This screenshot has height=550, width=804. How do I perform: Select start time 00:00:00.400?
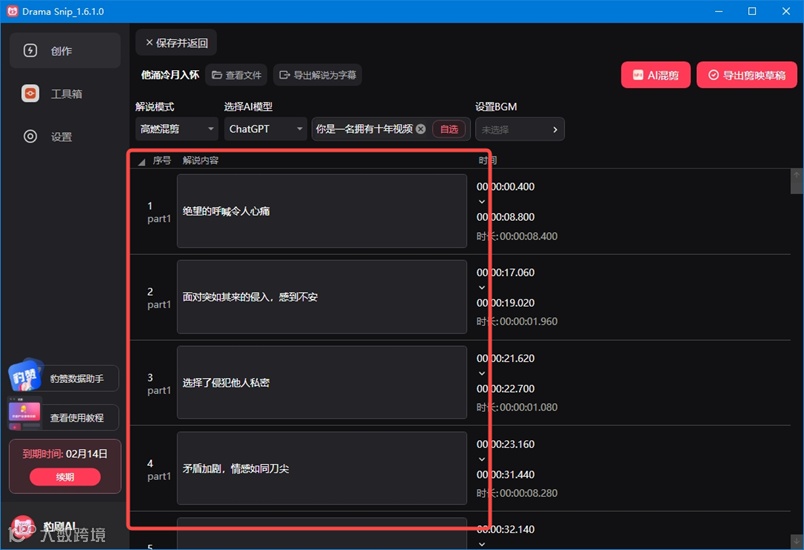[506, 187]
